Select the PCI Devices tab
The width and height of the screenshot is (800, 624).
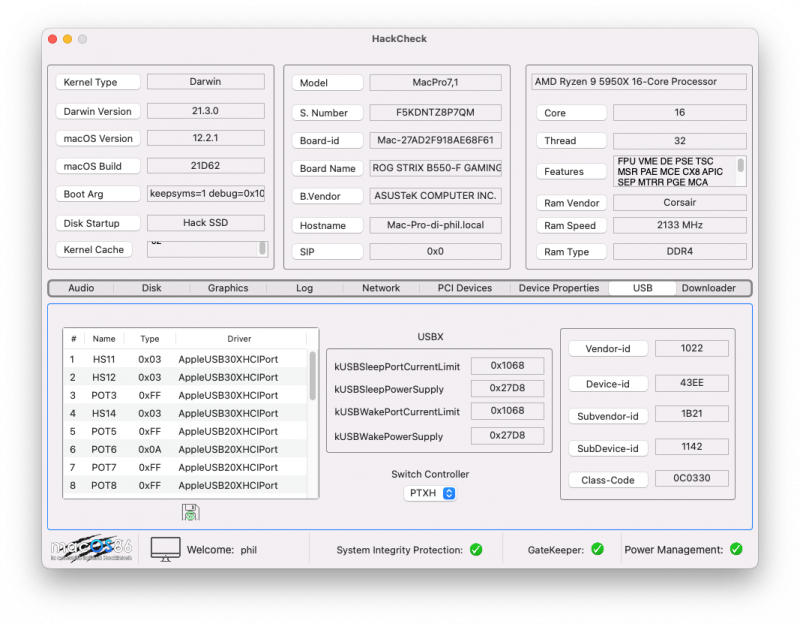pos(465,288)
